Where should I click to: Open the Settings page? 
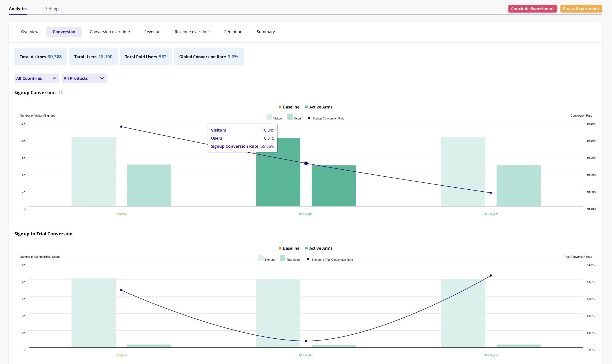pos(52,9)
